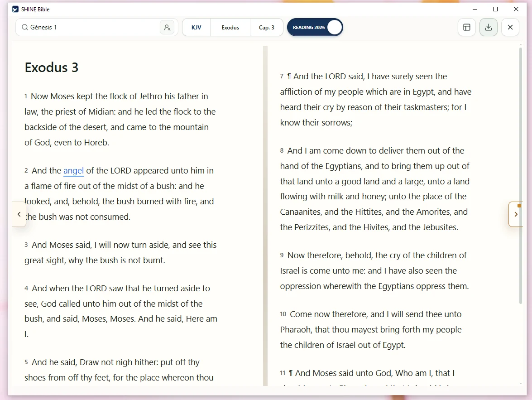Click the scroll-down arrow of the scrollbar

click(x=521, y=384)
